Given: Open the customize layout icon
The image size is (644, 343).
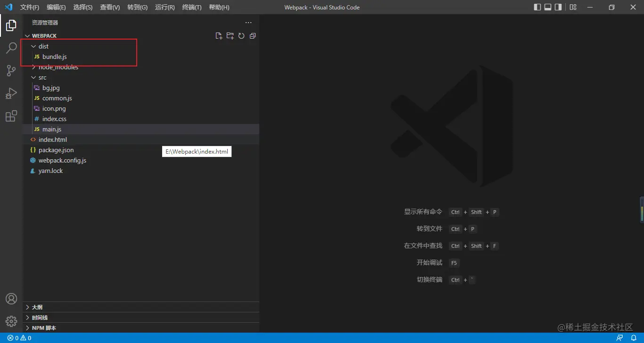Looking at the screenshot, I should click(x=573, y=7).
